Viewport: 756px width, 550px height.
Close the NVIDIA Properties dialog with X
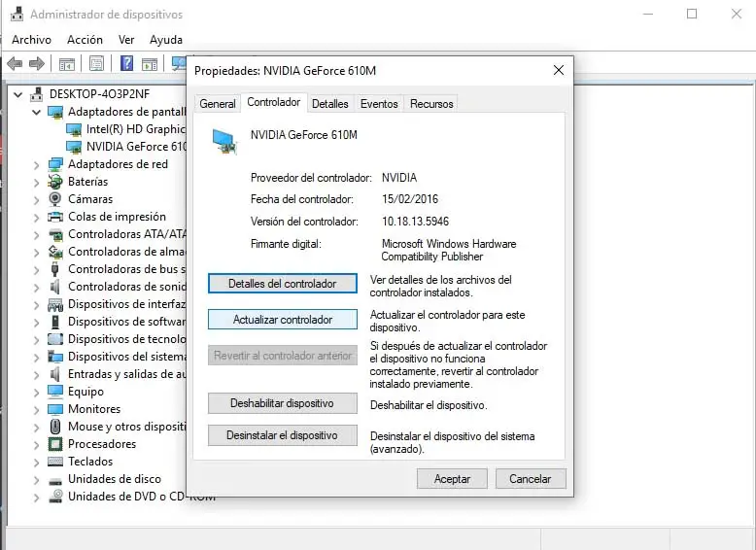(559, 70)
